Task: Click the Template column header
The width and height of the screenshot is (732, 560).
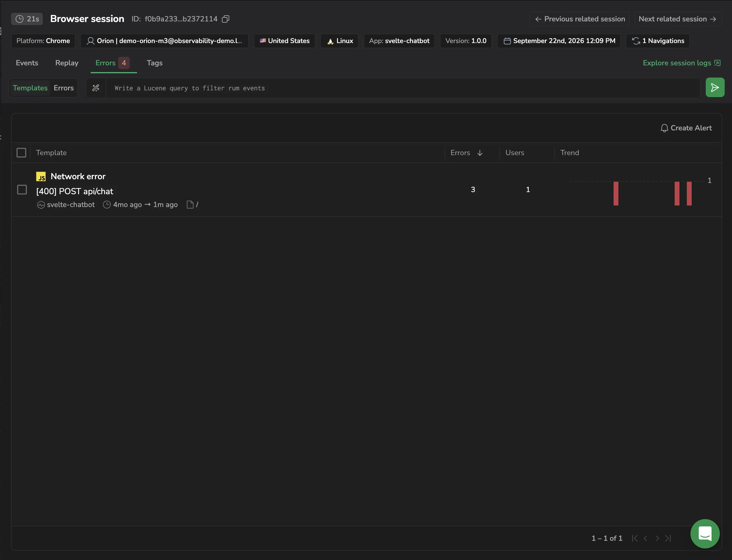Action: [x=51, y=153]
